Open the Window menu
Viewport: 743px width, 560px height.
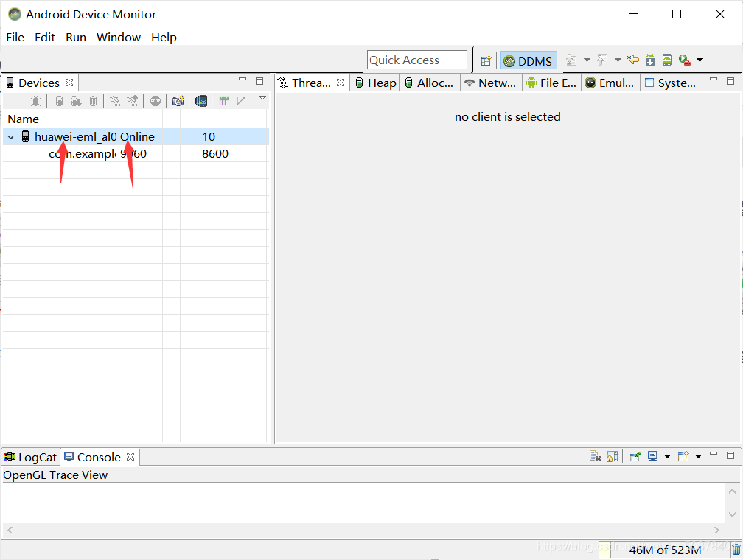coord(119,38)
